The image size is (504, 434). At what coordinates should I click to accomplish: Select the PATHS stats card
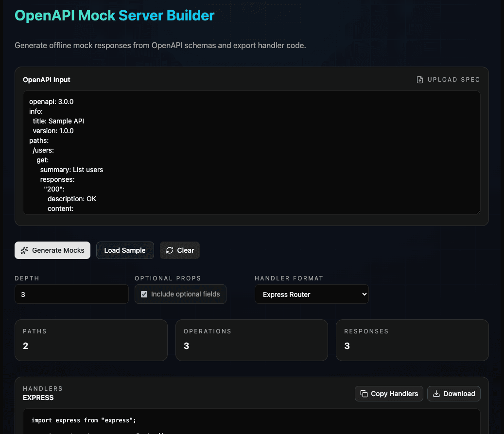pyautogui.click(x=91, y=340)
